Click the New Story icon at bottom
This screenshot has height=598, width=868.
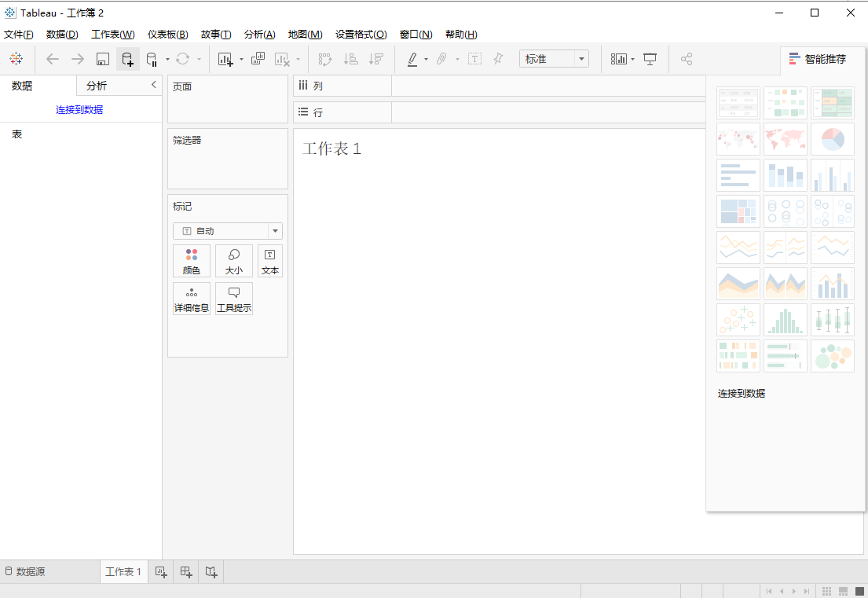(211, 571)
